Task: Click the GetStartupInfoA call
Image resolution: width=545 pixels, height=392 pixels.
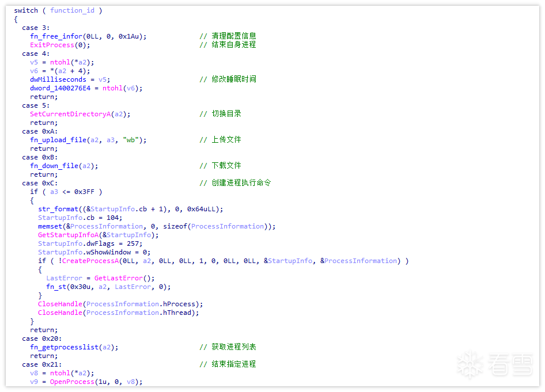Action: pyautogui.click(x=99, y=235)
